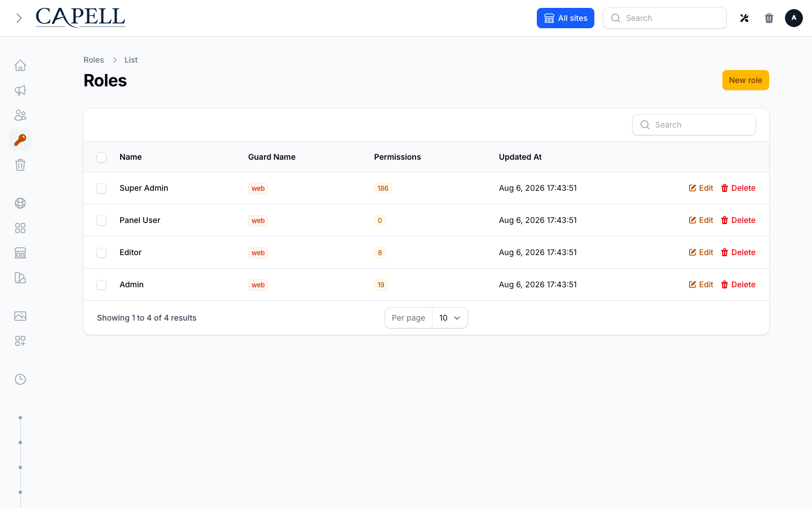Delete the Super Admin role
The image size is (812, 508).
click(738, 188)
